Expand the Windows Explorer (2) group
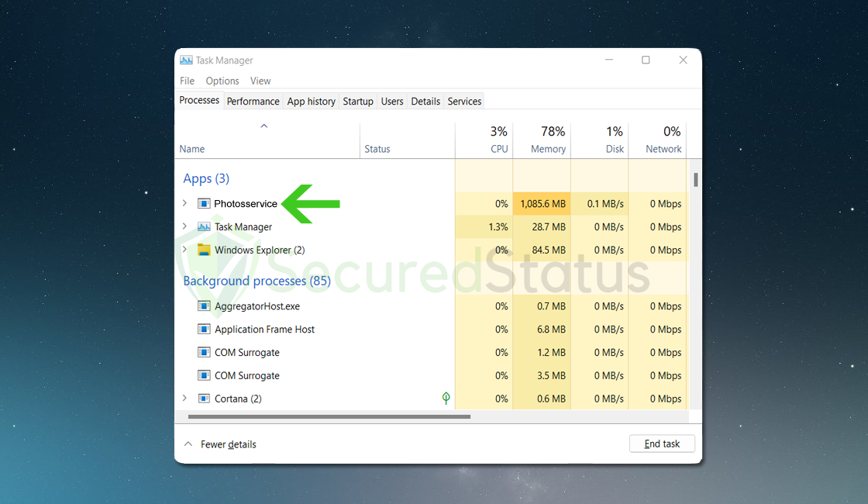Viewport: 868px width, 504px height. point(185,250)
